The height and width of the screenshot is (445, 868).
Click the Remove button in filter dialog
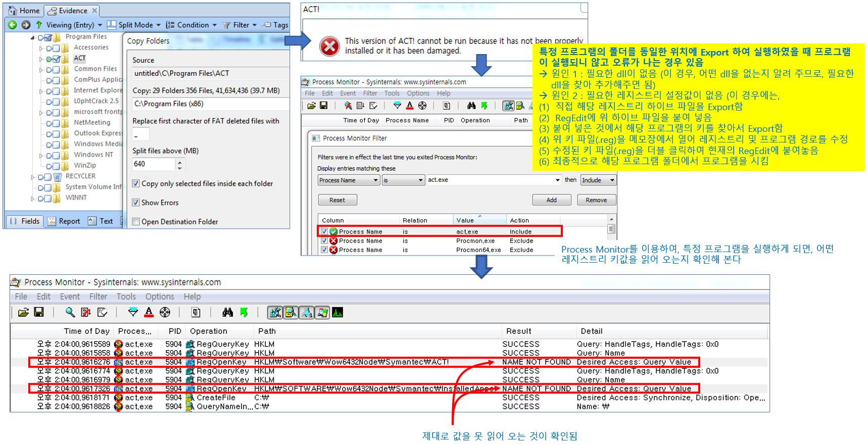pyautogui.click(x=597, y=200)
